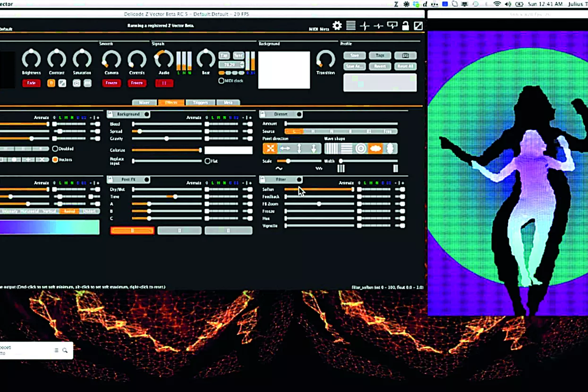Open the Triggers tab
The width and height of the screenshot is (588, 392).
coord(200,102)
